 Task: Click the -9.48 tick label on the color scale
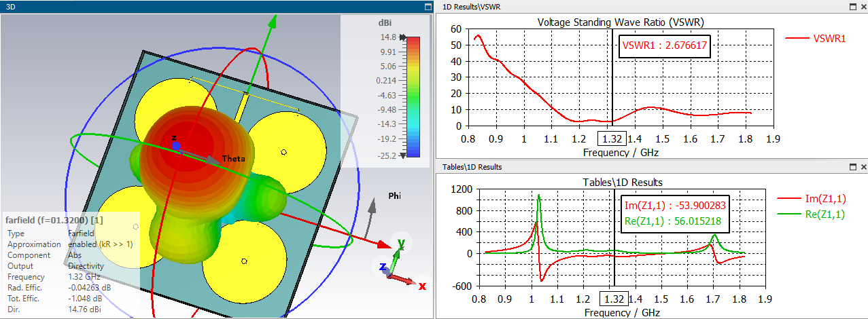click(x=385, y=110)
